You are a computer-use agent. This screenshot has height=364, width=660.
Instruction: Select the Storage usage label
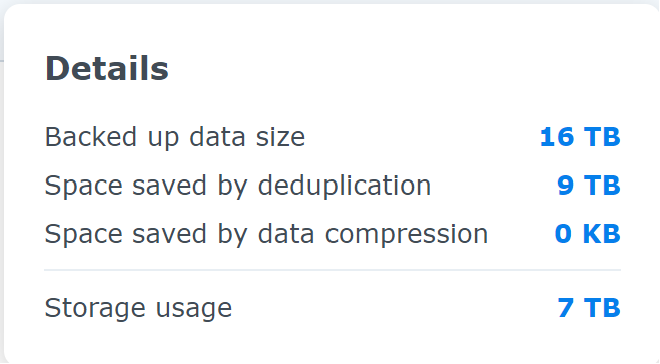coord(138,308)
